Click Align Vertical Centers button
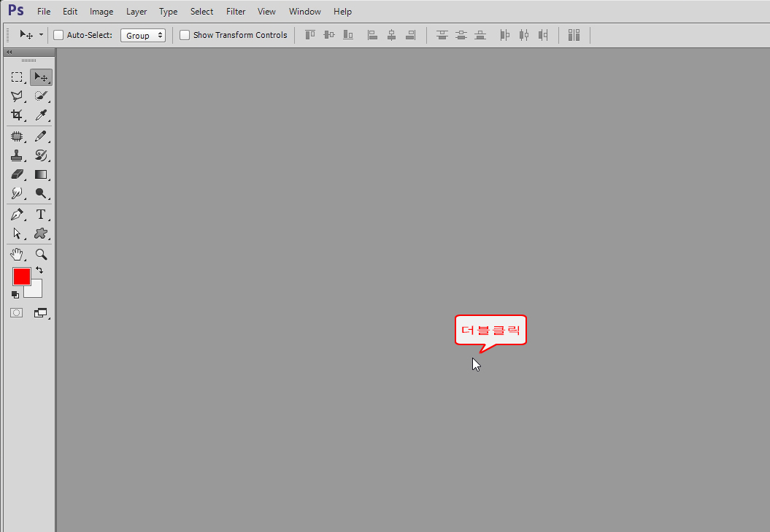 [329, 35]
